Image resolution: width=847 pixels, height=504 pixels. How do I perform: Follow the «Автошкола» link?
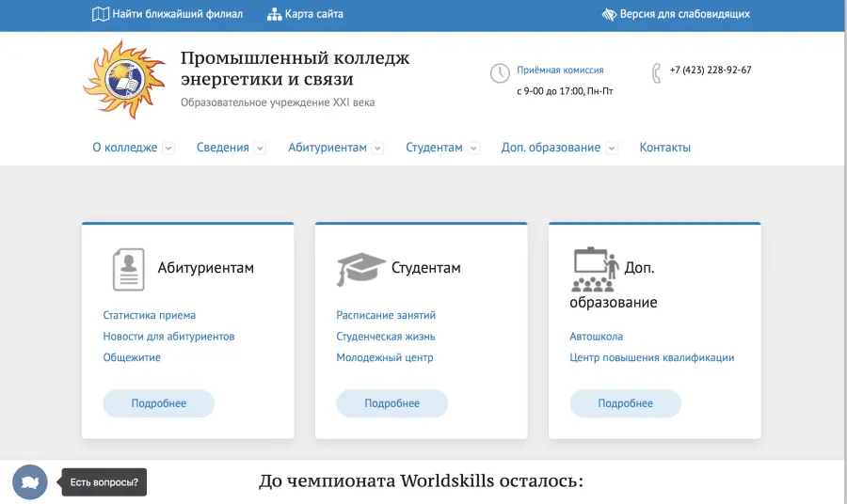point(596,336)
